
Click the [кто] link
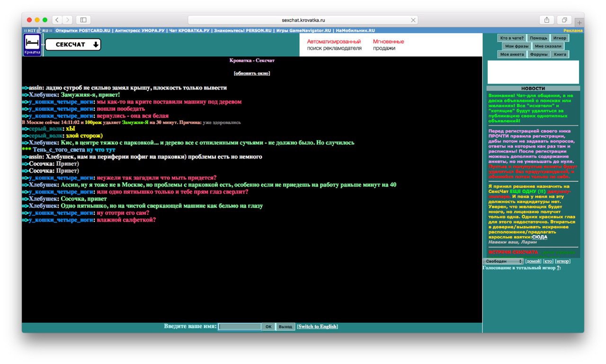[548, 261]
